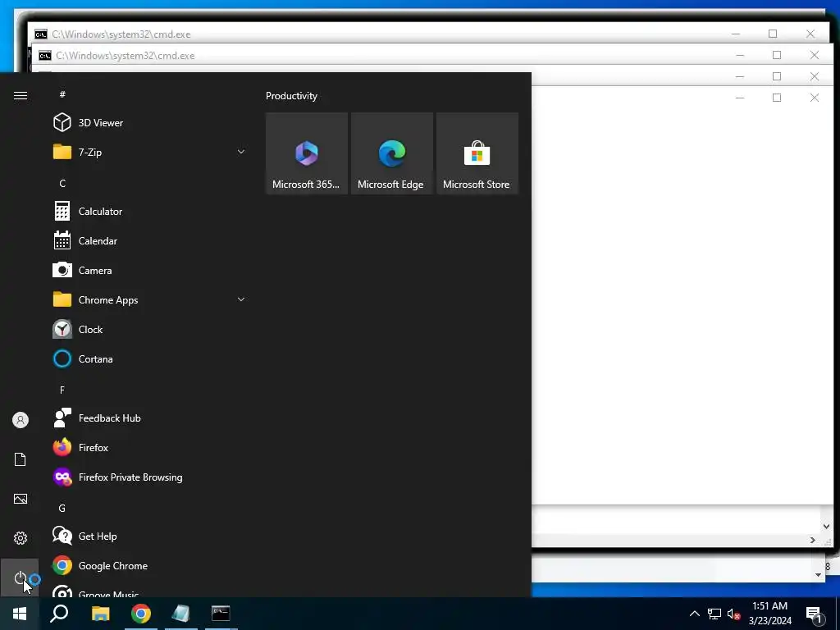Open the Chrome Apps folder entry
Image resolution: width=840 pixels, height=630 pixels.
(x=150, y=300)
